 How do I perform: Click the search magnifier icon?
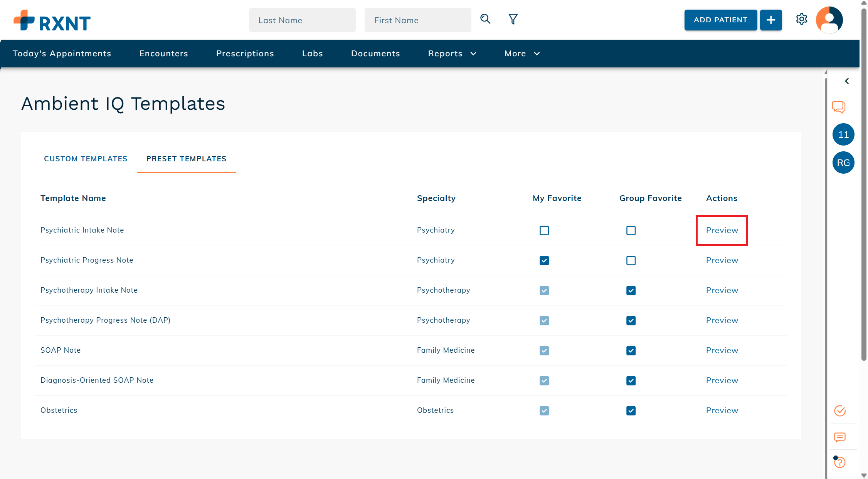[485, 19]
